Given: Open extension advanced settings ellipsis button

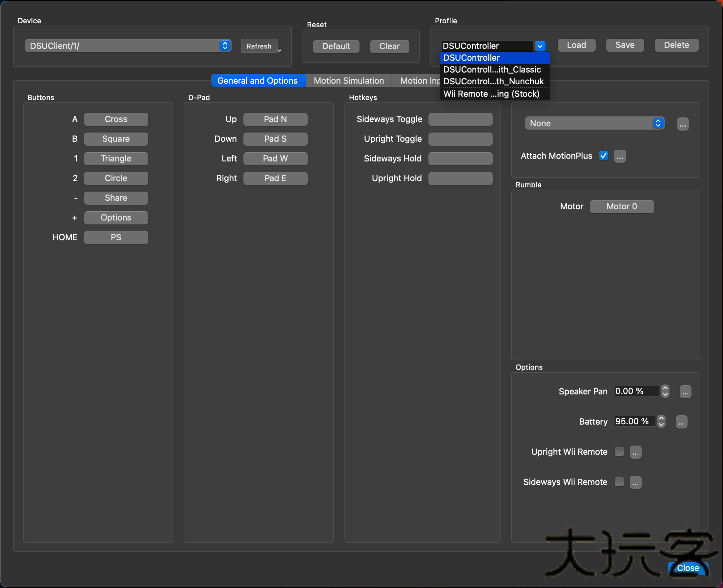Looking at the screenshot, I should pos(682,124).
